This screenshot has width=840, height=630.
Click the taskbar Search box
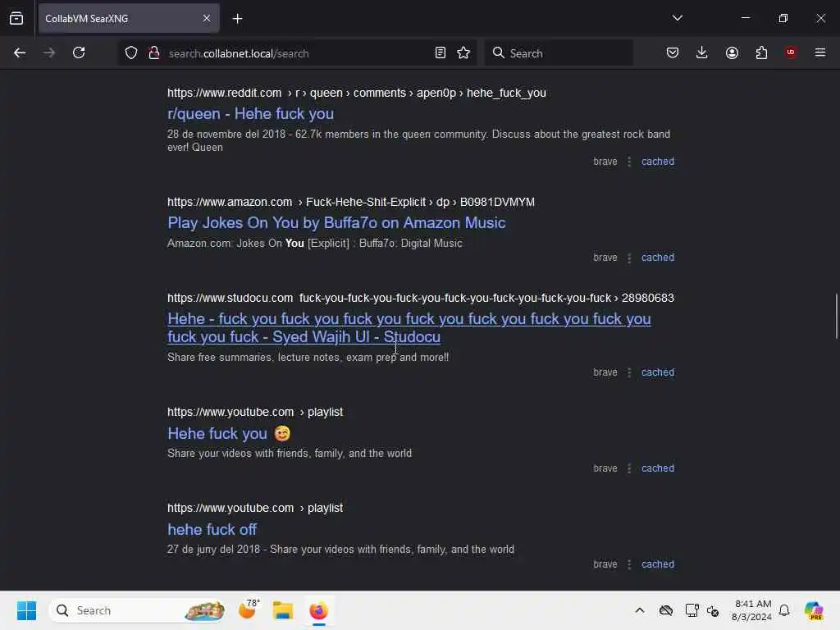coord(138,610)
